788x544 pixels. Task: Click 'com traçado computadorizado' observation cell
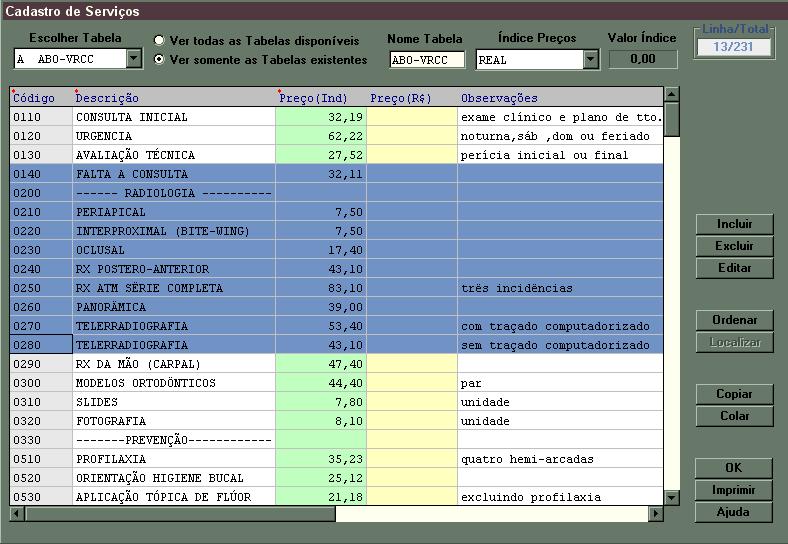coord(560,326)
